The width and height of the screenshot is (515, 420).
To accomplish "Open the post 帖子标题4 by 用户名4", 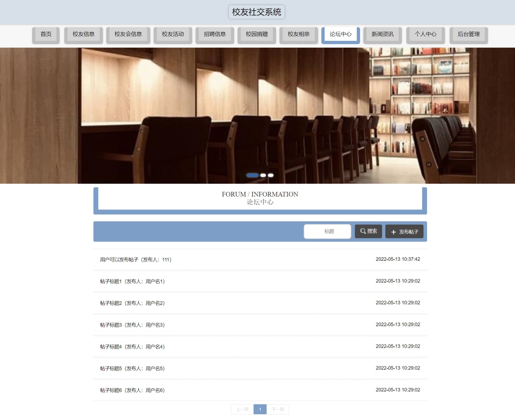I will (260, 346).
